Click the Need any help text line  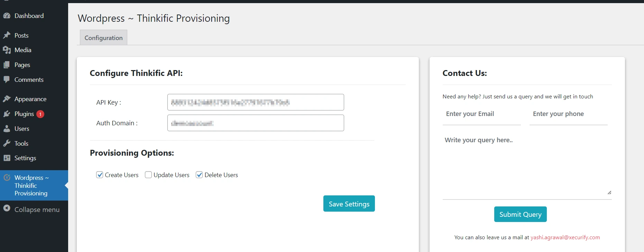[518, 97]
